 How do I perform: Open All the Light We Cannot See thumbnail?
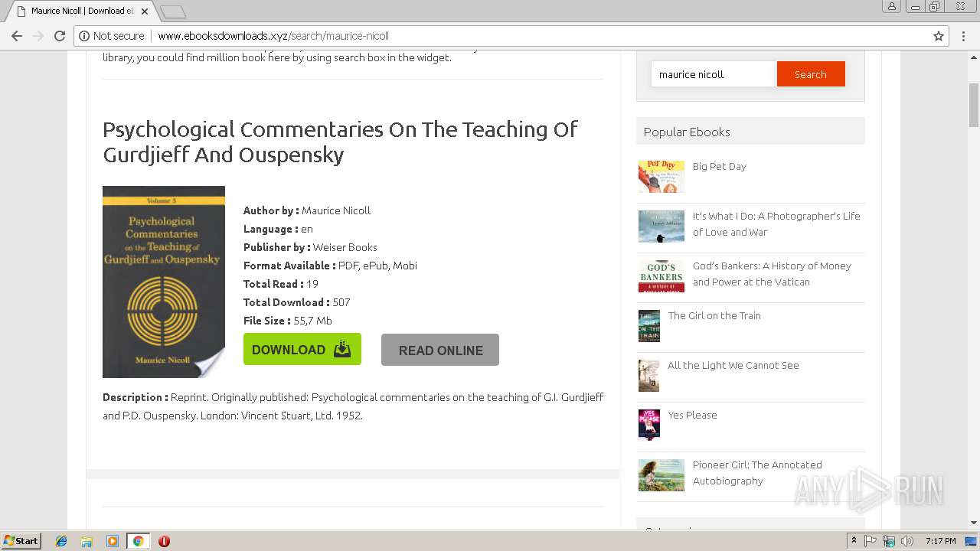point(649,376)
